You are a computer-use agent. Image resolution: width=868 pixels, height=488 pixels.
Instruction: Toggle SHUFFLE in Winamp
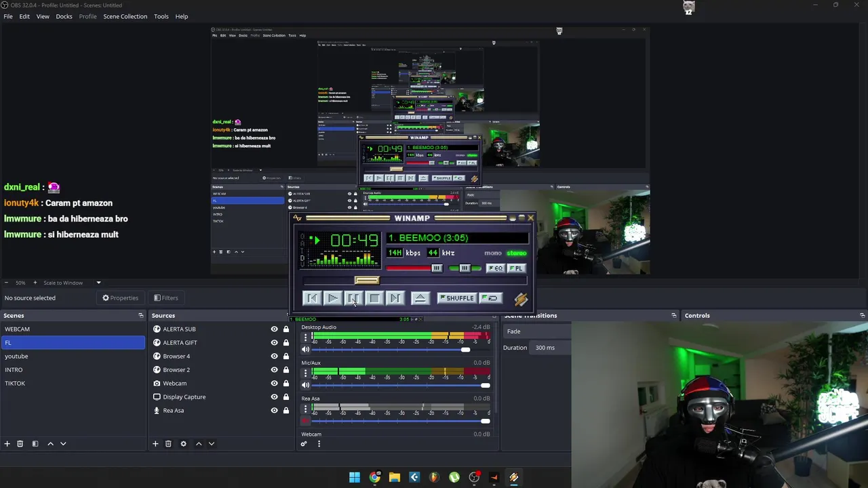pyautogui.click(x=456, y=298)
